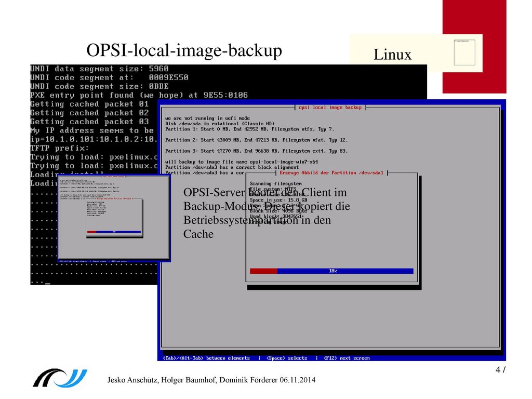Click the slide title OPSI-local-image-backup

(184, 50)
